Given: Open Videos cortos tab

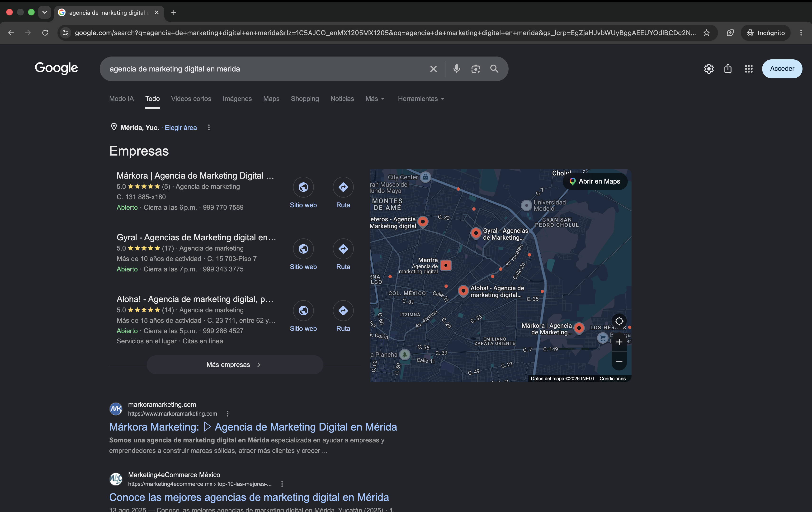Looking at the screenshot, I should 191,99.
